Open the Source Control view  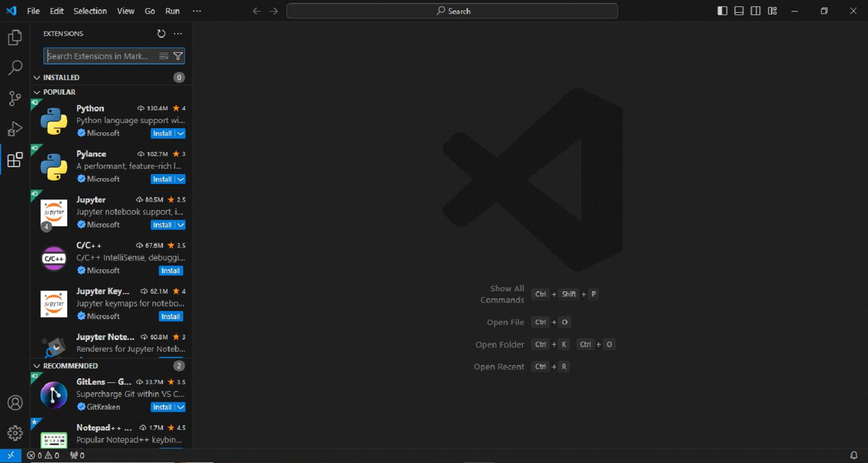[15, 99]
